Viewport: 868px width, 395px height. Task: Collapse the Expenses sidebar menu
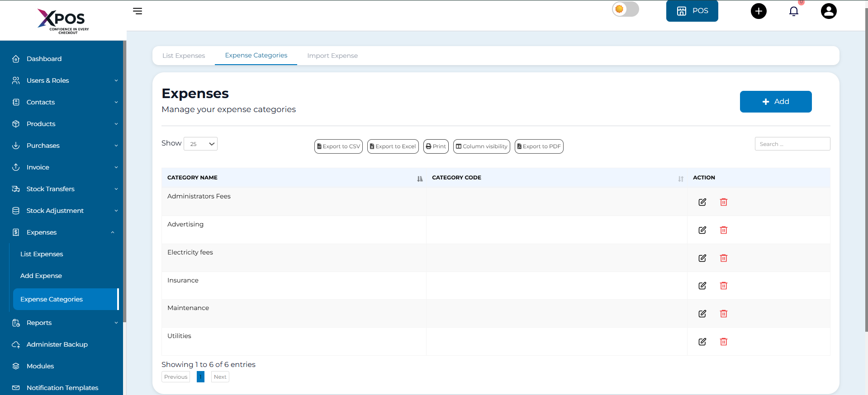[63, 232]
